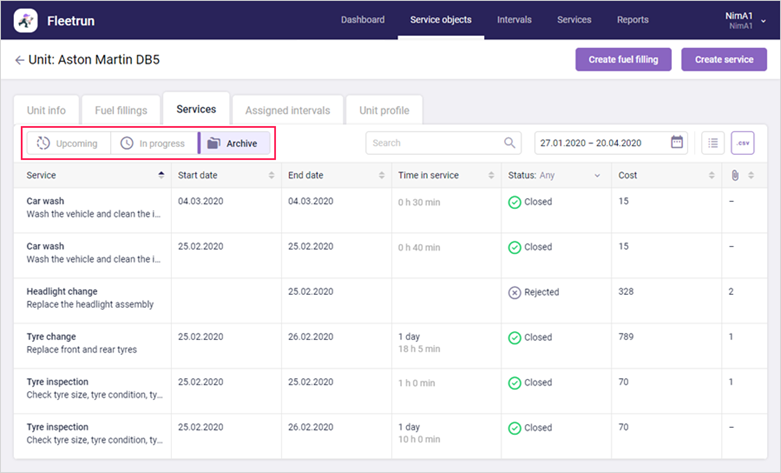The height and width of the screenshot is (473, 781).
Task: Open the Fuel fillings tab
Action: 121,110
